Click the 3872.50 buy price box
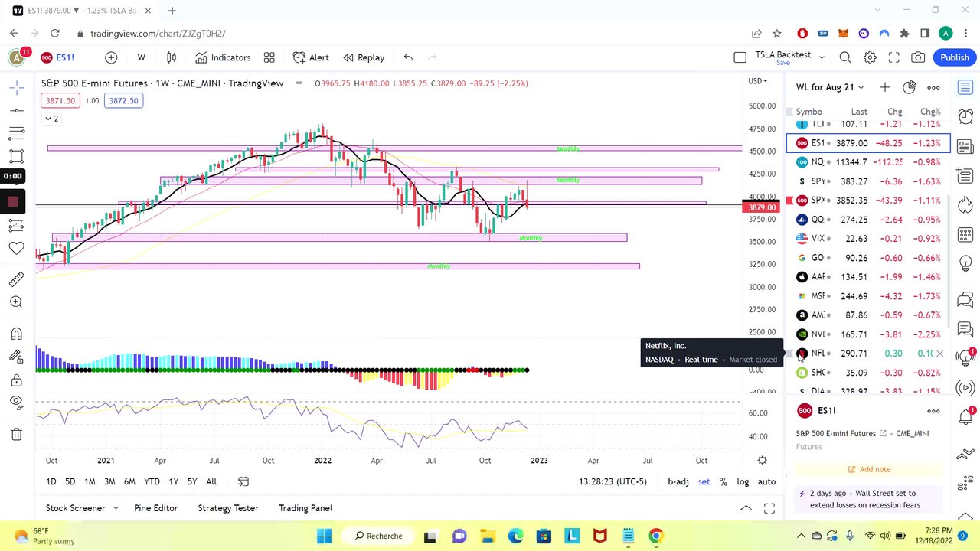Image resolution: width=980 pixels, height=551 pixels. click(123, 100)
